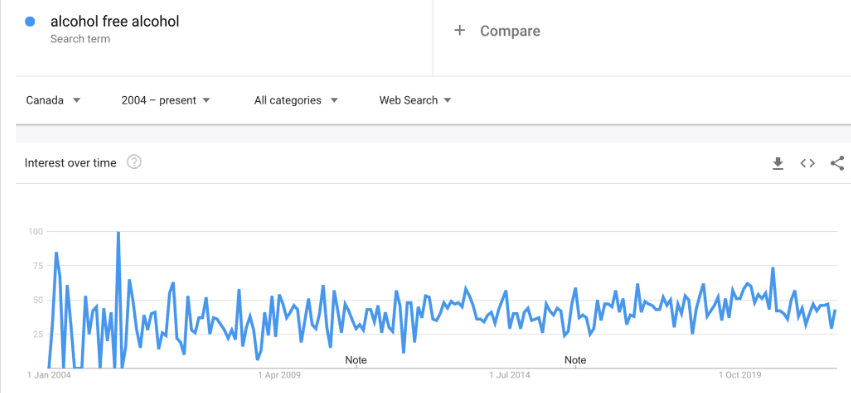Viewport: 851px width, 393px height.
Task: Open the embed code icon
Action: pos(808,163)
